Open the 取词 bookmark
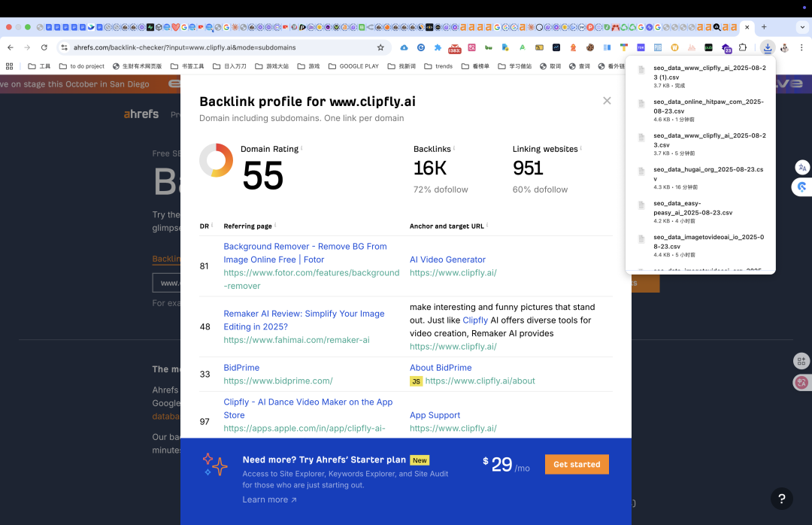The image size is (812, 525). pyautogui.click(x=550, y=66)
